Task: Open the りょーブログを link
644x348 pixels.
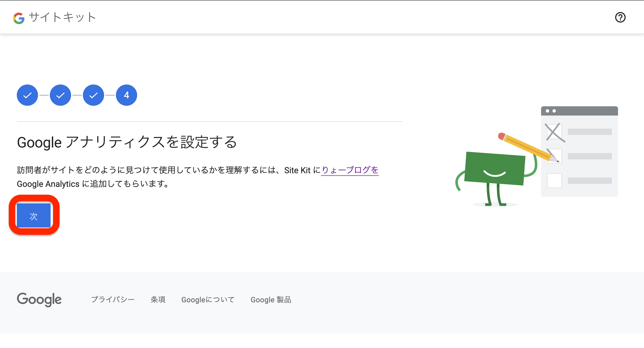Action: [350, 170]
